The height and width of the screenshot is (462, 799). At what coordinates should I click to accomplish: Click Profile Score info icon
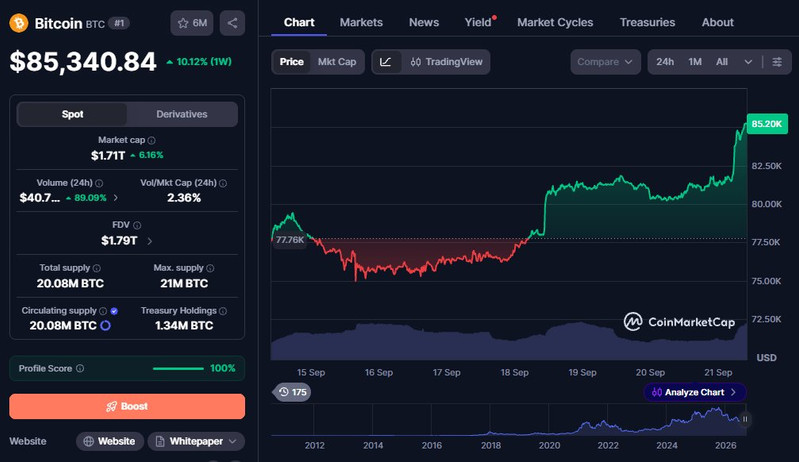80,368
